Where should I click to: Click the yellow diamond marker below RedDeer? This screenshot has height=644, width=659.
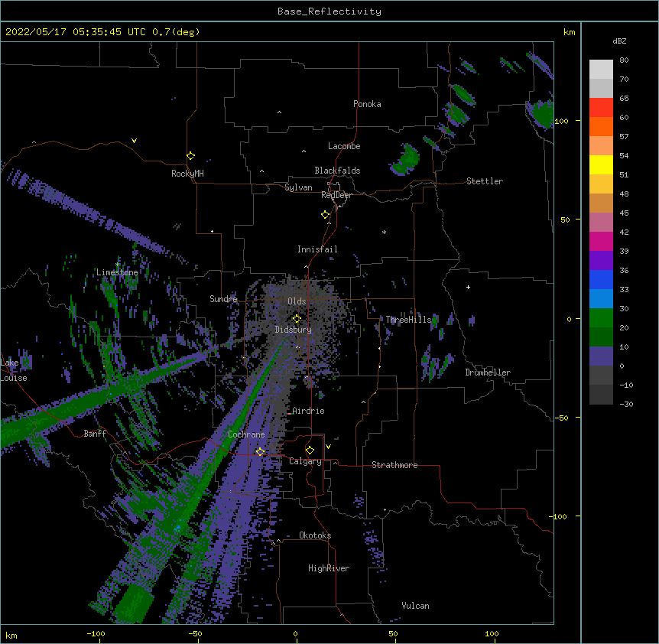pyautogui.click(x=326, y=215)
